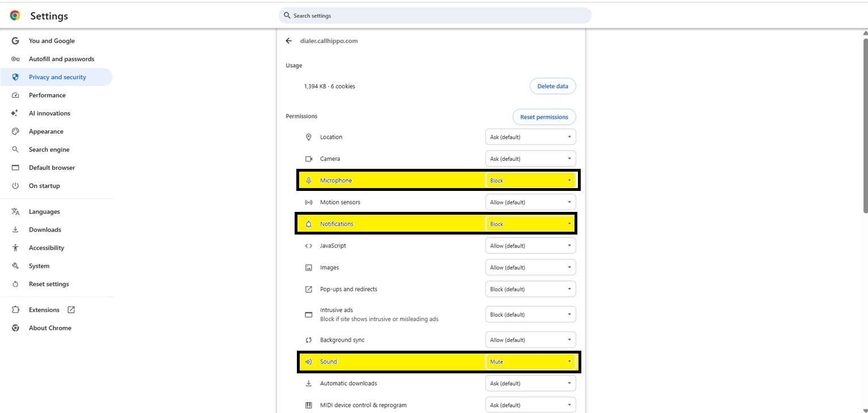Click the Usage heading text

294,66
